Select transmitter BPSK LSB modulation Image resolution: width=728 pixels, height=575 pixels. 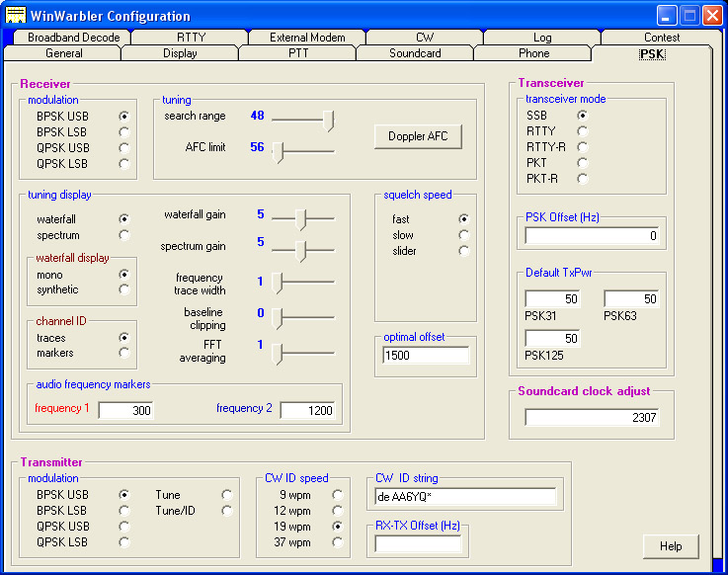tap(123, 511)
